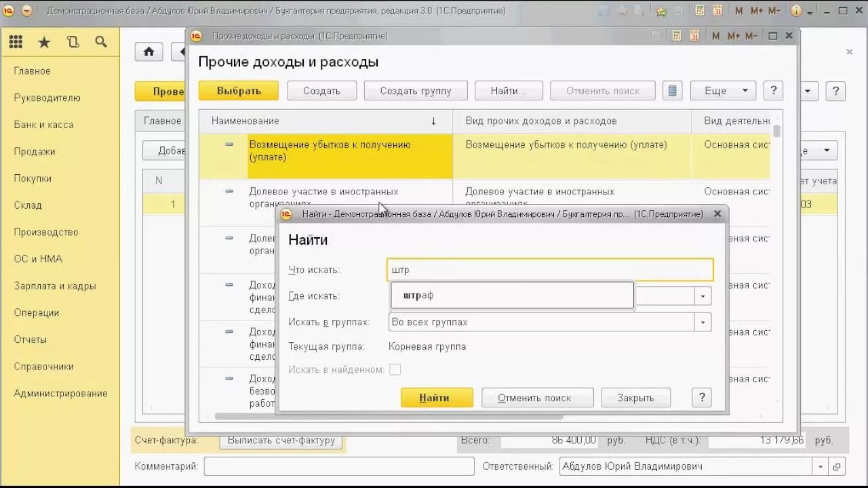Open the Зарплата и кадры section
868x488 pixels.
pos(55,286)
